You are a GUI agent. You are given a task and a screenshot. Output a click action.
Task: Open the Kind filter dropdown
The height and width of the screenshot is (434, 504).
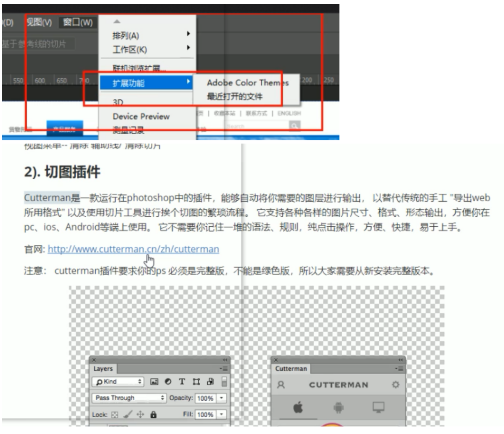tap(118, 381)
